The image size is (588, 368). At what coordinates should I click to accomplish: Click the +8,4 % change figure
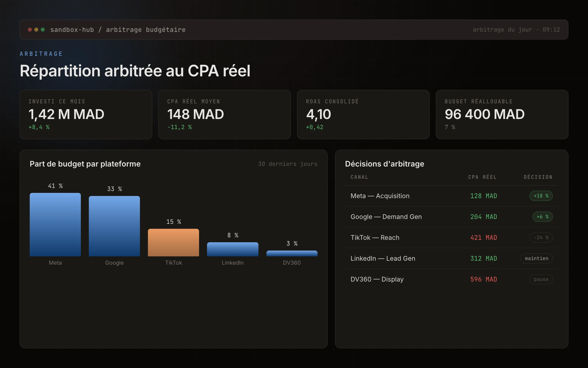tap(39, 127)
